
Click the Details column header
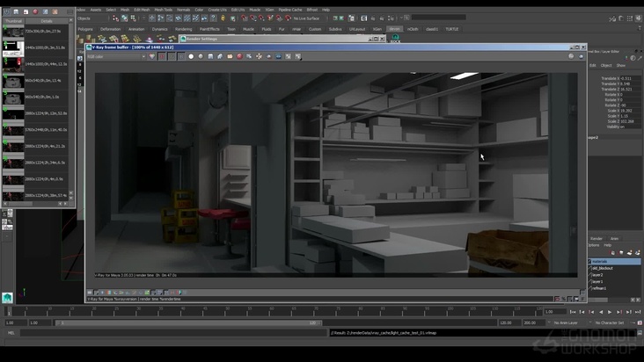coord(47,21)
